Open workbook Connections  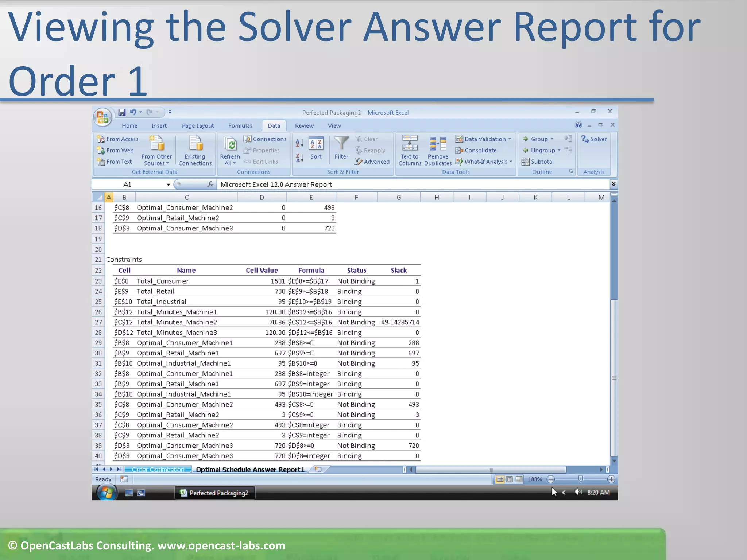point(265,139)
